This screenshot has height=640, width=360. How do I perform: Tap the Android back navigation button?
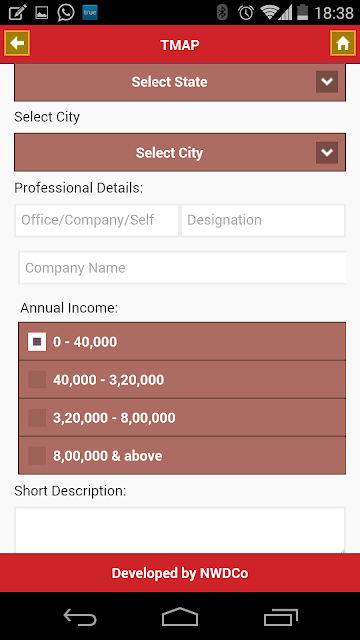pyautogui.click(x=80, y=617)
